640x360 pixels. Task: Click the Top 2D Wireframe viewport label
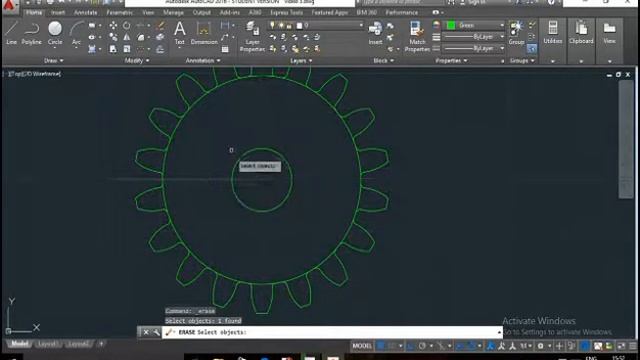(x=34, y=74)
